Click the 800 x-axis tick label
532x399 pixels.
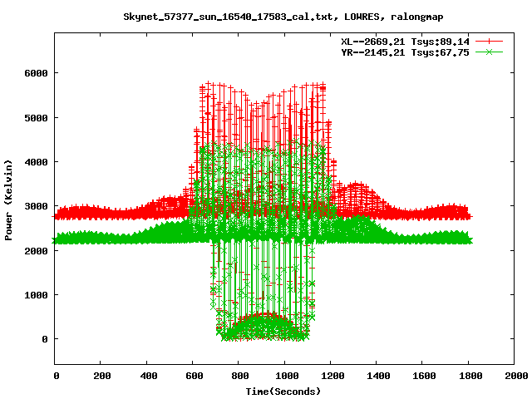pyautogui.click(x=240, y=376)
